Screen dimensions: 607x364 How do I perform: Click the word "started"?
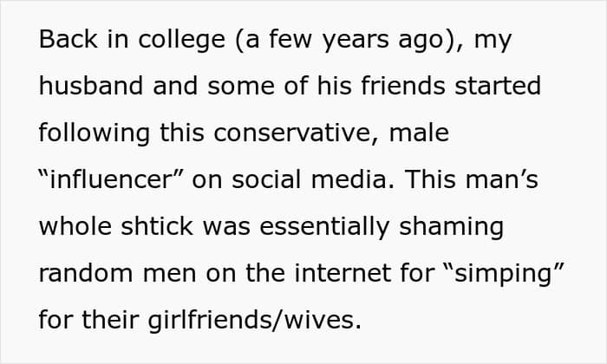[498, 86]
